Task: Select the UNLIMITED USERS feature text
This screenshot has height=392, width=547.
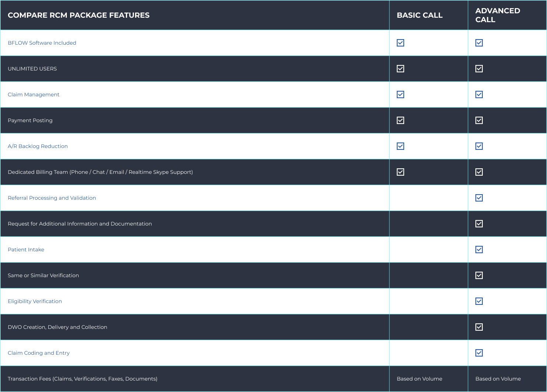Action: click(32, 69)
